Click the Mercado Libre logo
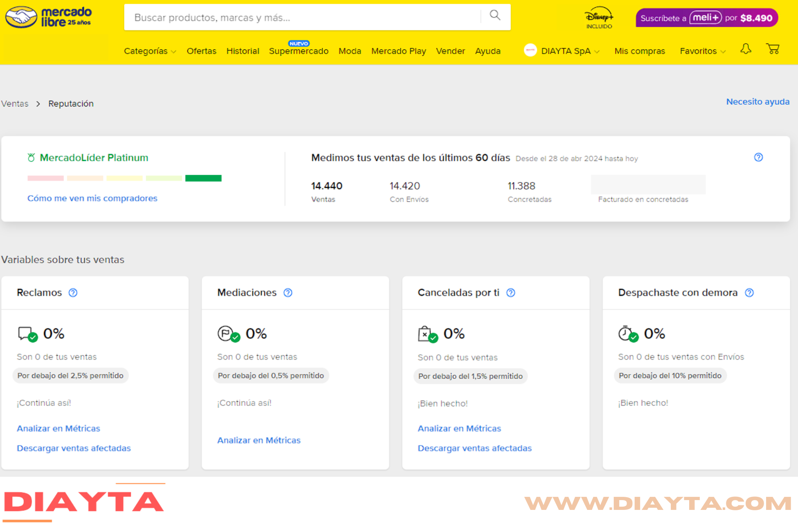The height and width of the screenshot is (532, 798). coord(48,17)
